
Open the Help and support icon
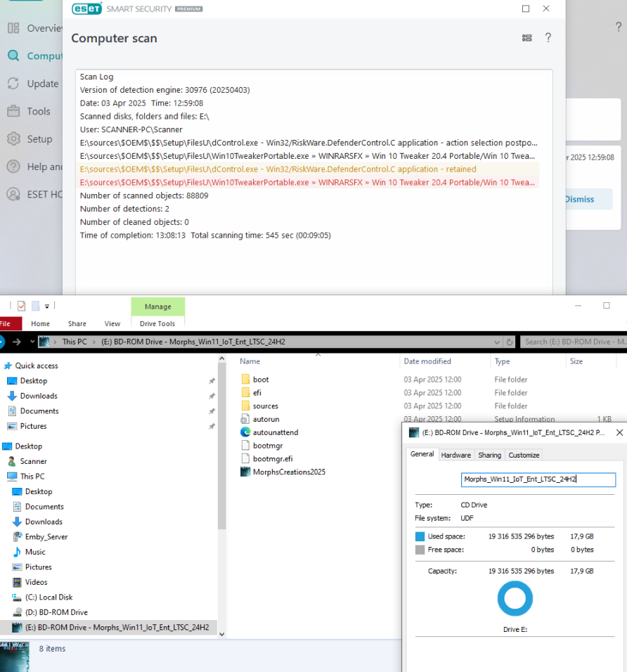coord(14,167)
